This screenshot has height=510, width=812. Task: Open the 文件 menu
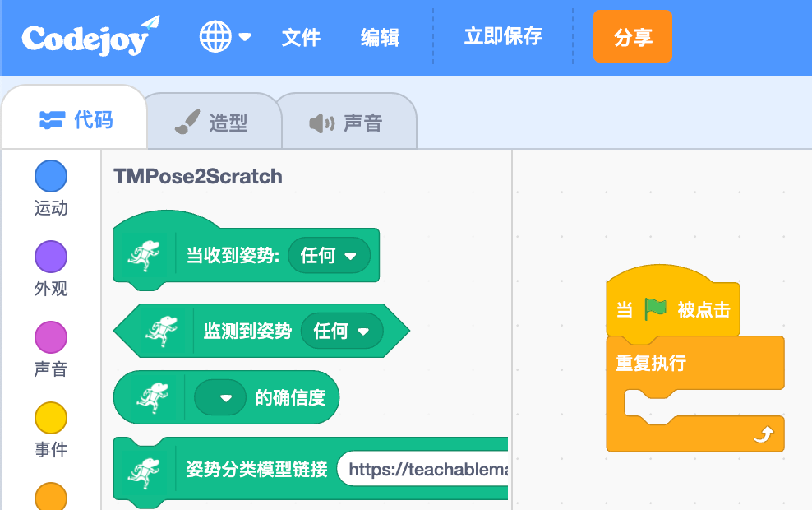click(301, 37)
